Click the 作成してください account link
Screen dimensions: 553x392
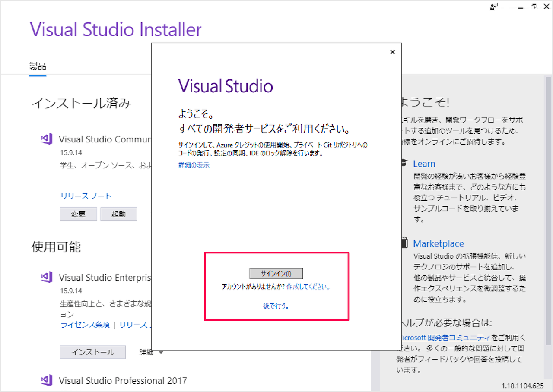click(308, 286)
